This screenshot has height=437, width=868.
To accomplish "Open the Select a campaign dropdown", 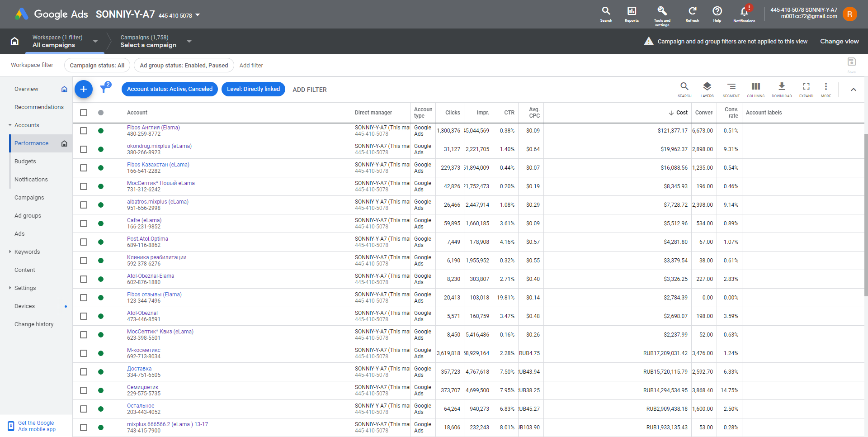I will 189,41.
